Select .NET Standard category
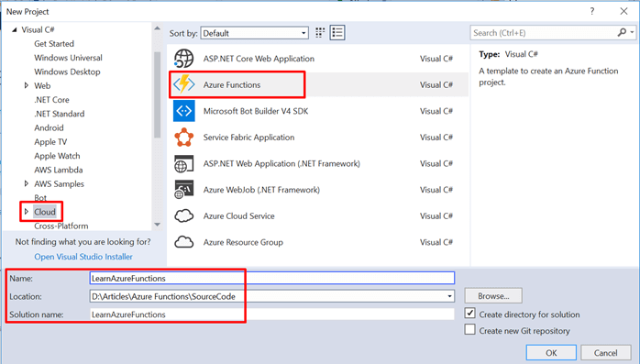640x364 pixels. [60, 114]
